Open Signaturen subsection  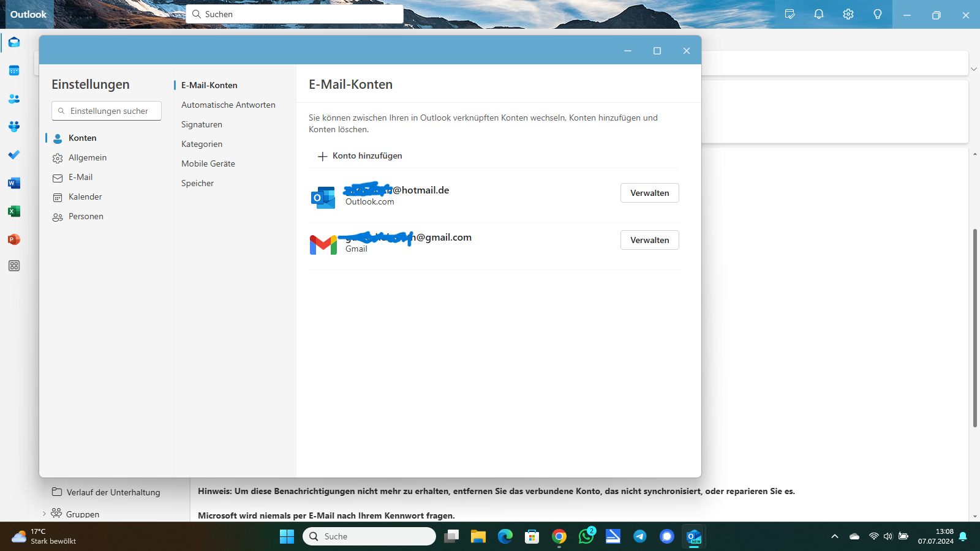(x=202, y=124)
